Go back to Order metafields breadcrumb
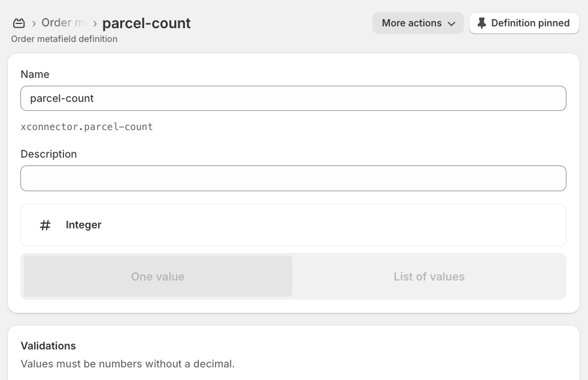 pyautogui.click(x=63, y=23)
